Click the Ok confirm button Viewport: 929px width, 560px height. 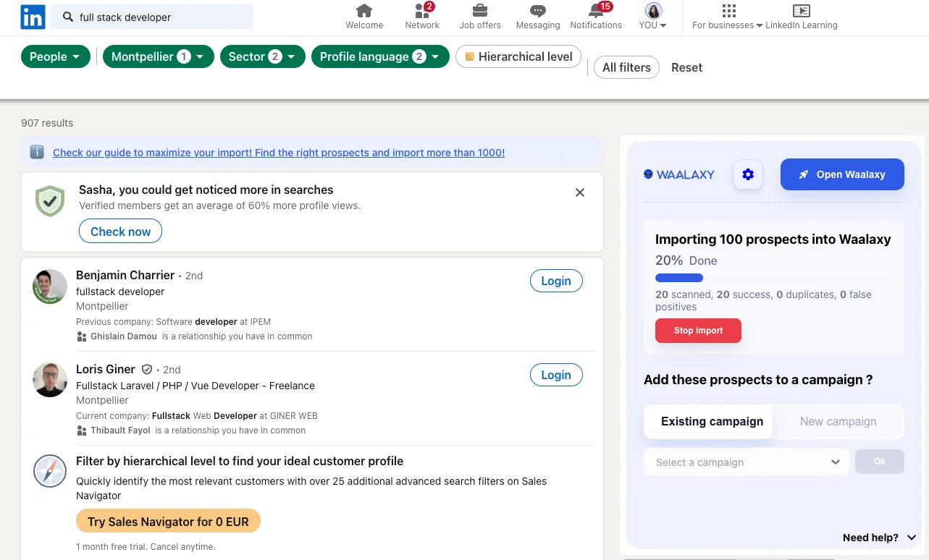click(x=880, y=462)
